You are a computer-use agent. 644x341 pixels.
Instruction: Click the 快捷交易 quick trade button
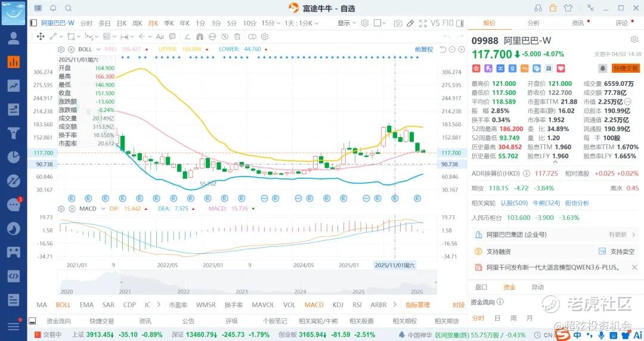tap(626, 68)
